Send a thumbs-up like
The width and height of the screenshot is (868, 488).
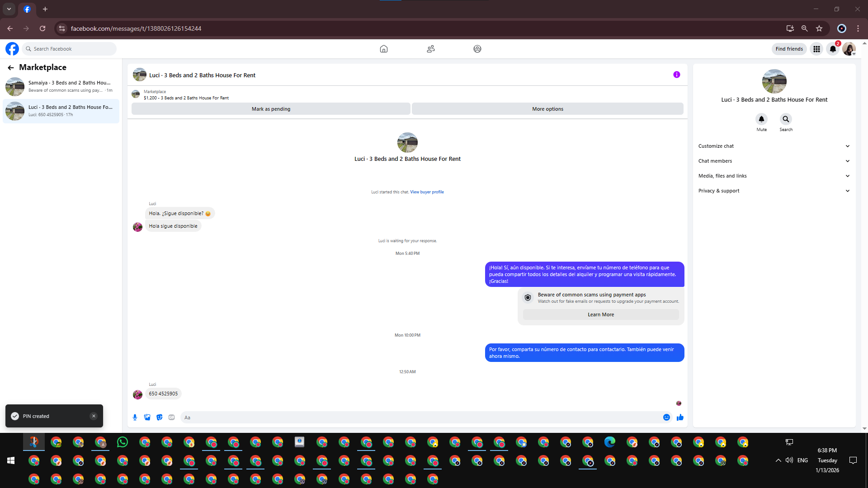(x=680, y=418)
